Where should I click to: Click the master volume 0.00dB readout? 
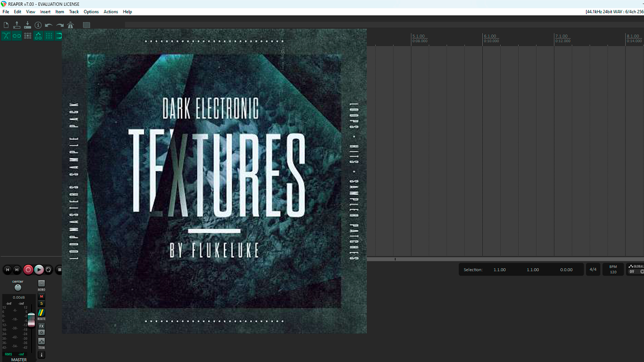tap(19, 297)
